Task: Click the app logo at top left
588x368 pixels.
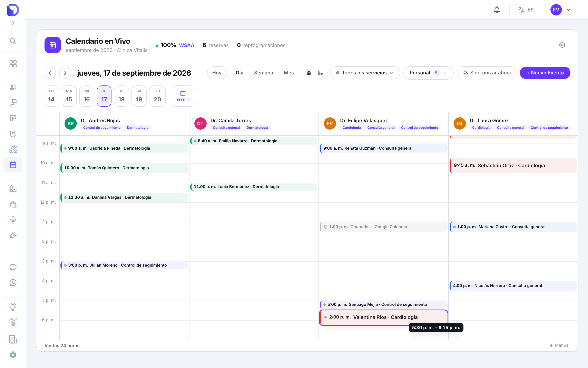Action: click(13, 10)
